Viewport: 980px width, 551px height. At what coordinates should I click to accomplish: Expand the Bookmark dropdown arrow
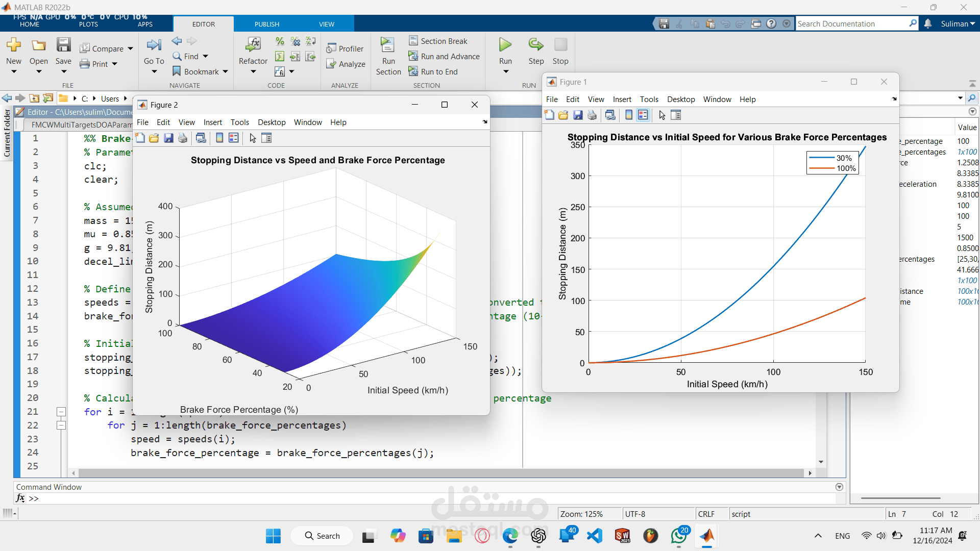click(x=225, y=72)
